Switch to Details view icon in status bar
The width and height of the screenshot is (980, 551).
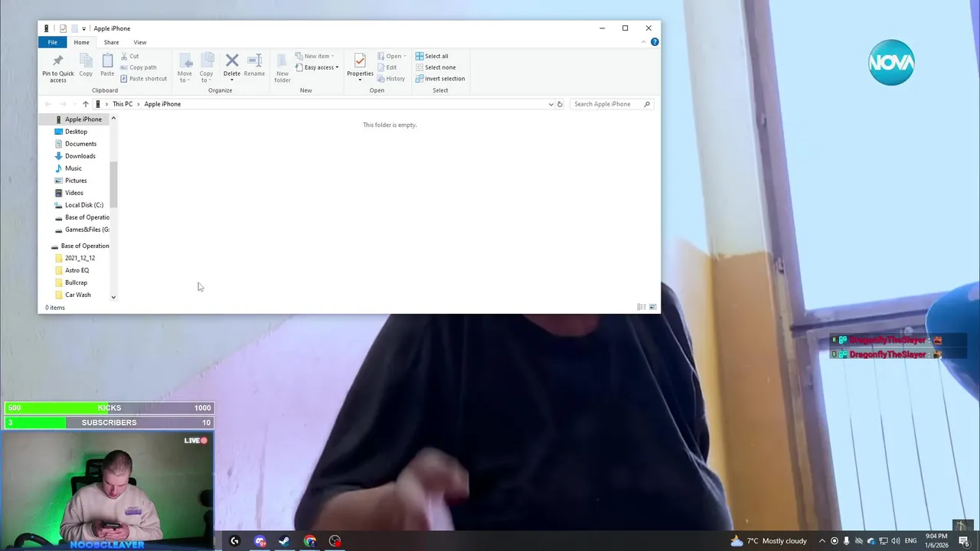click(x=642, y=307)
